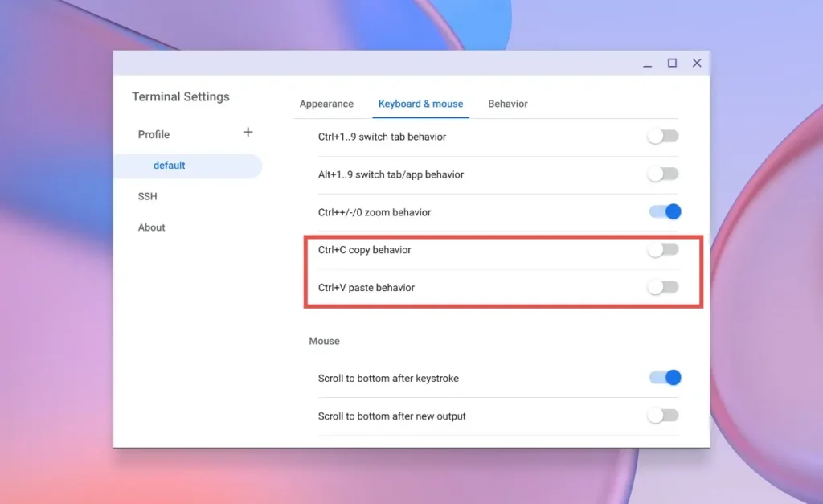Screen dimensions: 823x504
Task: Switch to the Appearance tab
Action: click(x=326, y=104)
